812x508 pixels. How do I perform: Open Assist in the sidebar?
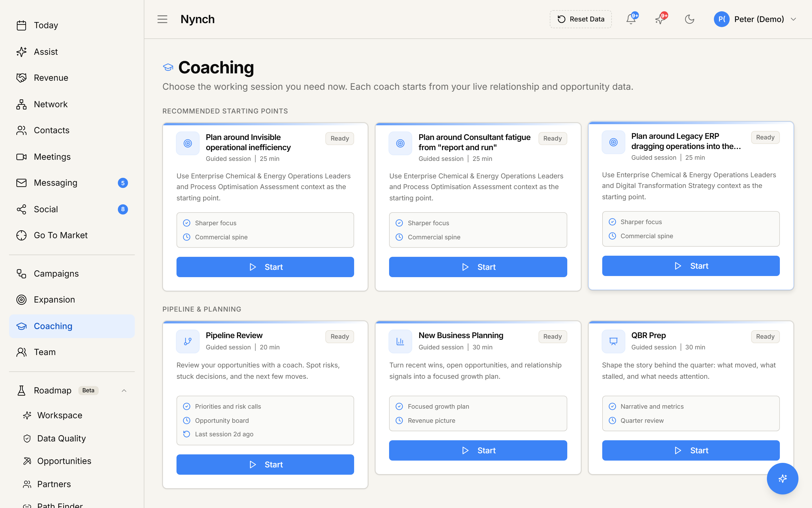pos(72,52)
